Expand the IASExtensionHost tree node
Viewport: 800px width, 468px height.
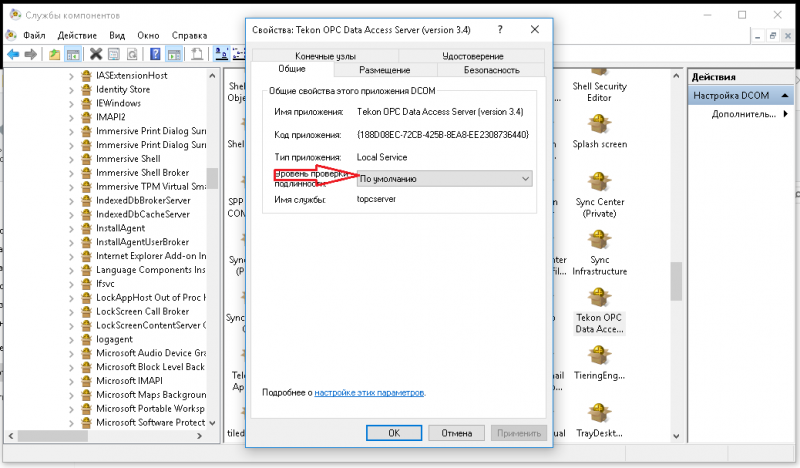pyautogui.click(x=72, y=76)
